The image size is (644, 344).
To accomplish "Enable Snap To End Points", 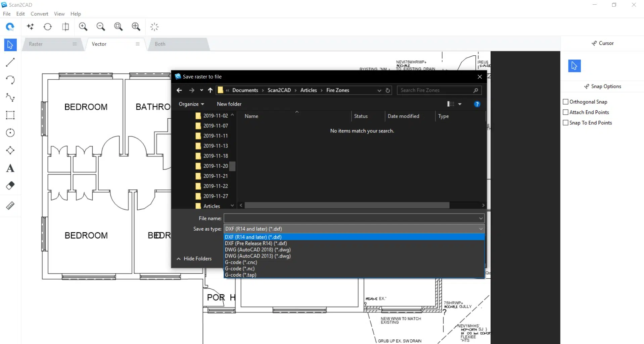I will click(x=565, y=123).
